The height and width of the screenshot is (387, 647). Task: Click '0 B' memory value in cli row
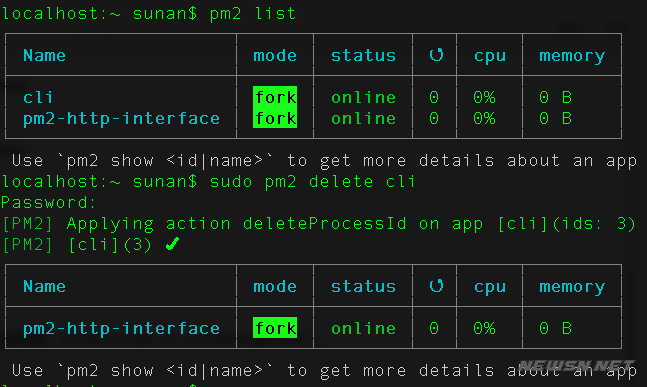tap(555, 97)
